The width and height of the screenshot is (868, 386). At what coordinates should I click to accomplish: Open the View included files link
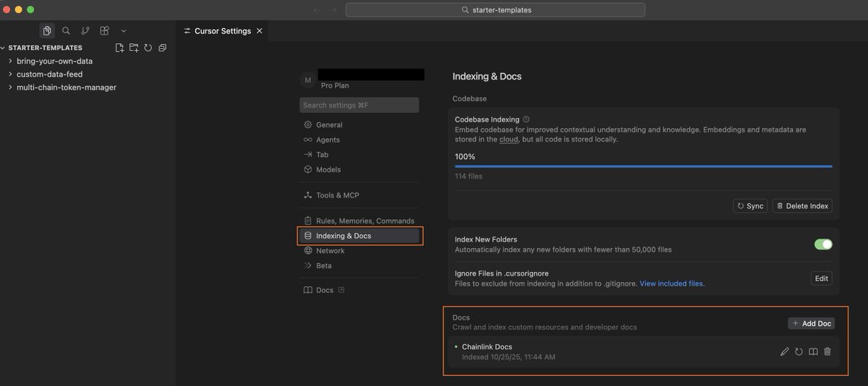[672, 283]
